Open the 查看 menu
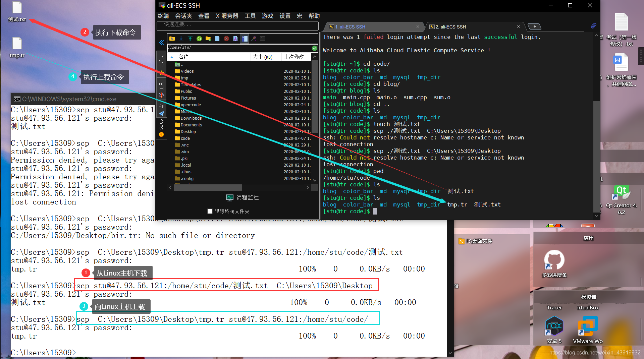The image size is (644, 359). [x=204, y=16]
